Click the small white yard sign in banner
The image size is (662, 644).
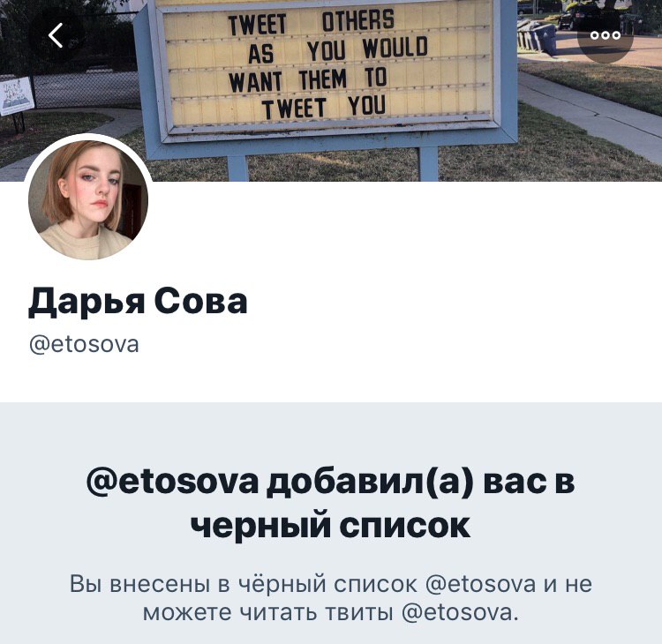click(x=16, y=96)
